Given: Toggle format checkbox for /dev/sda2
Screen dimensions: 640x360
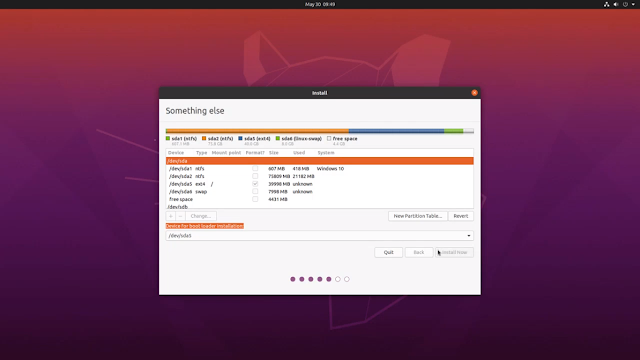Looking at the screenshot, I should [255, 176].
